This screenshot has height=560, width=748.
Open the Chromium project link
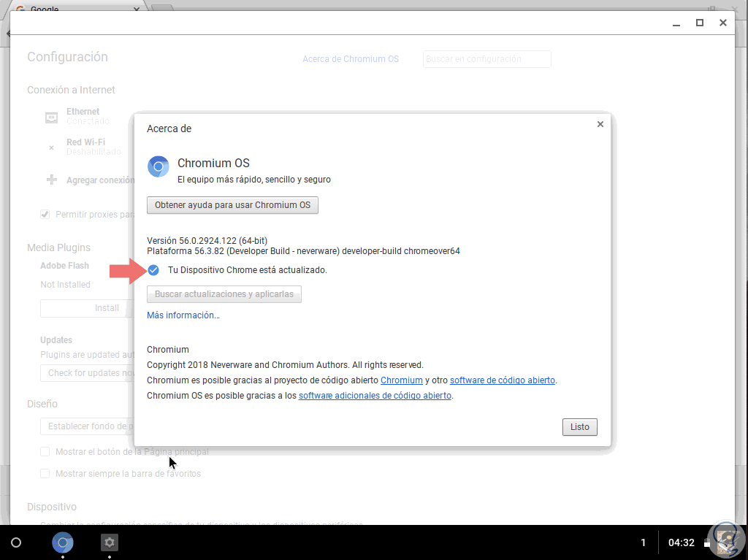[402, 380]
